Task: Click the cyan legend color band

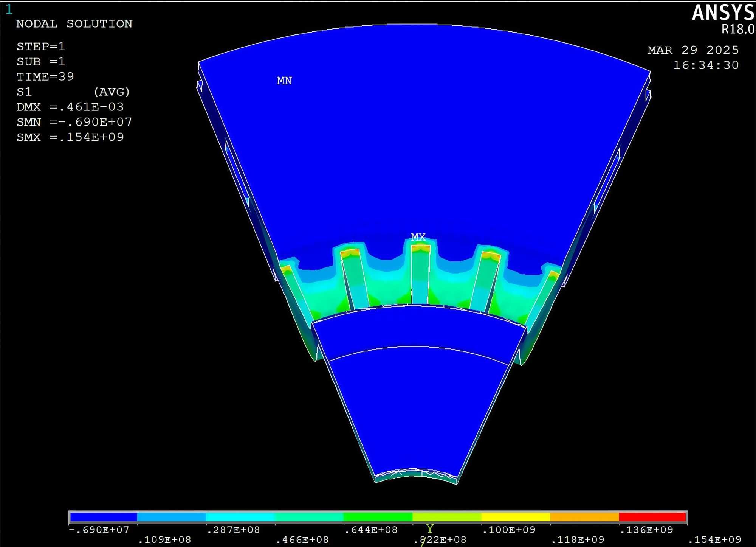Action: click(240, 517)
